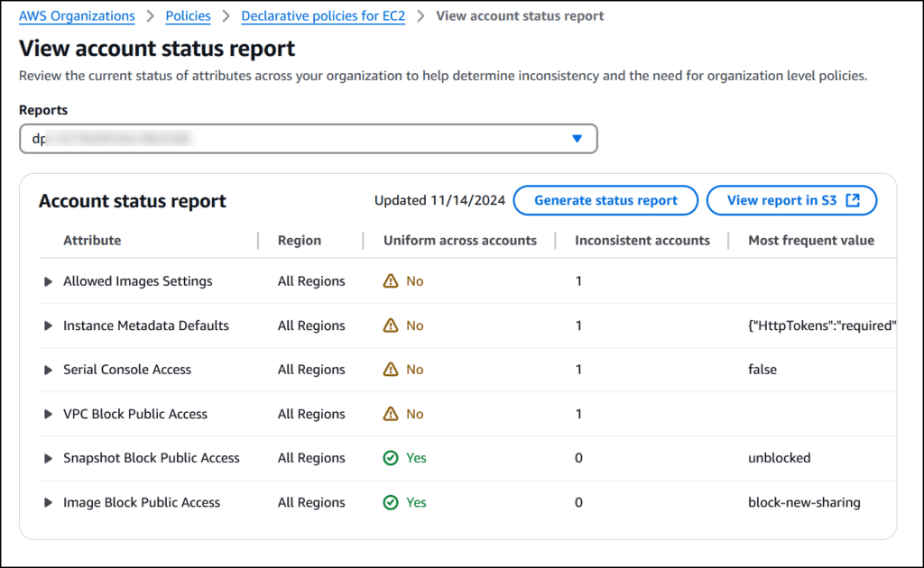Go back to Declarative policies for EC2
924x568 pixels.
(323, 15)
